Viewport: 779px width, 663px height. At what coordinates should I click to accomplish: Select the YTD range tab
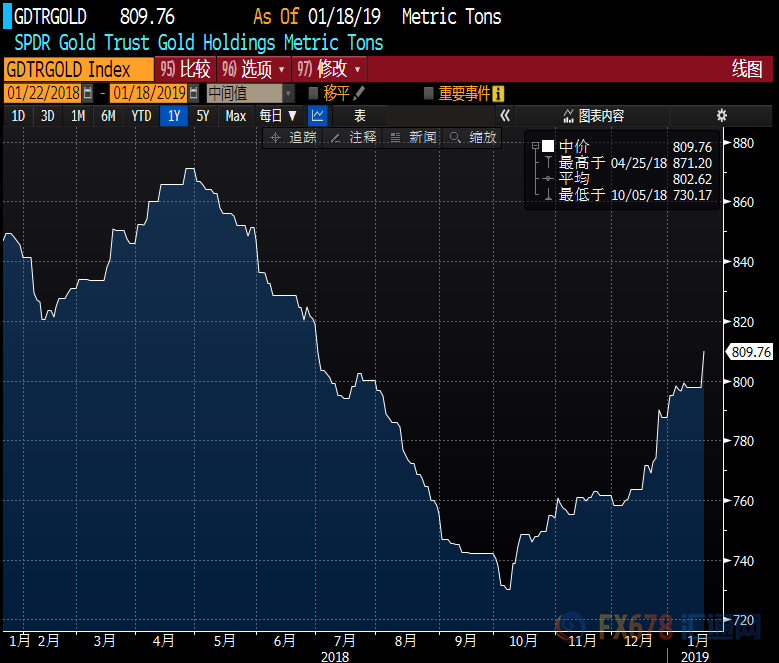(141, 116)
